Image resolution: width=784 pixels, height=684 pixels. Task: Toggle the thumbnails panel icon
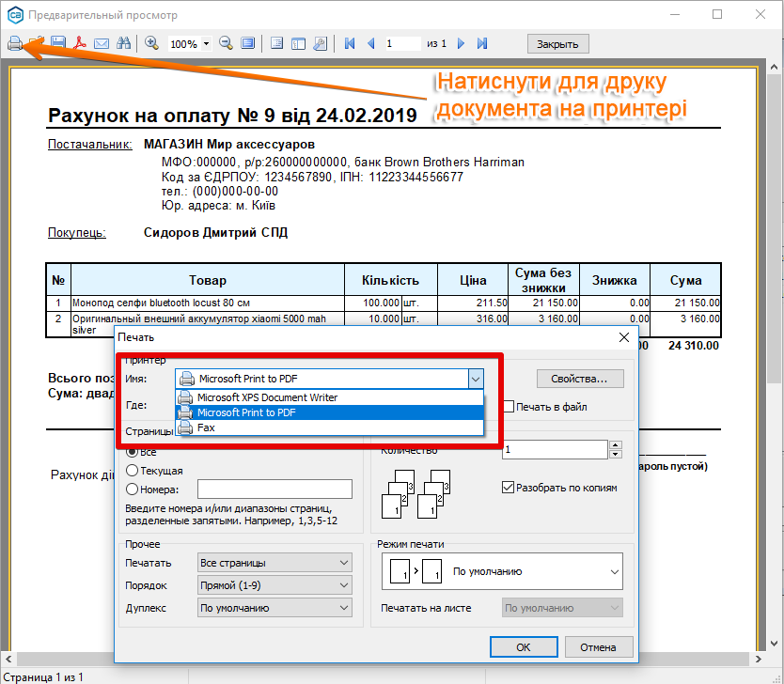tap(299, 44)
